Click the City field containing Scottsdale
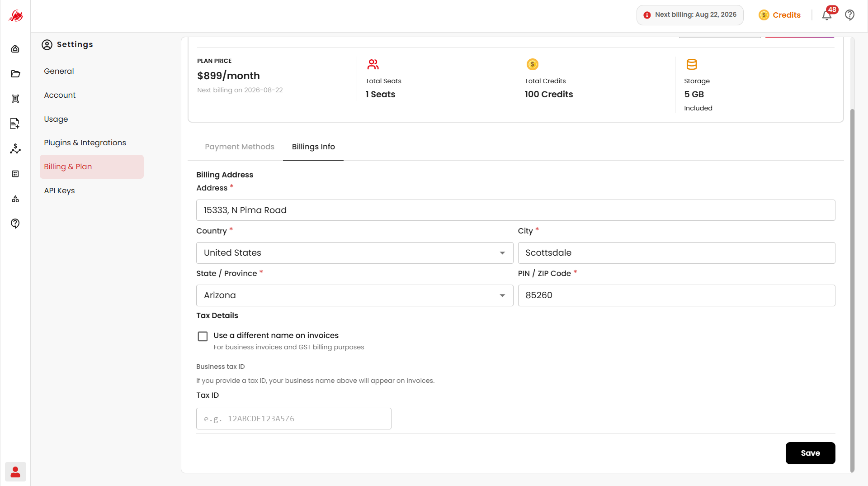 pos(676,253)
